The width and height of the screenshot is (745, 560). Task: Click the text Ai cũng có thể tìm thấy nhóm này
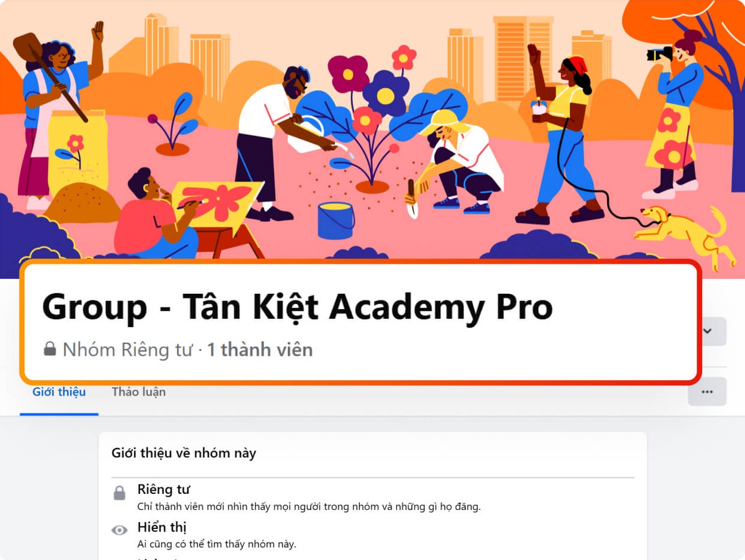click(217, 544)
